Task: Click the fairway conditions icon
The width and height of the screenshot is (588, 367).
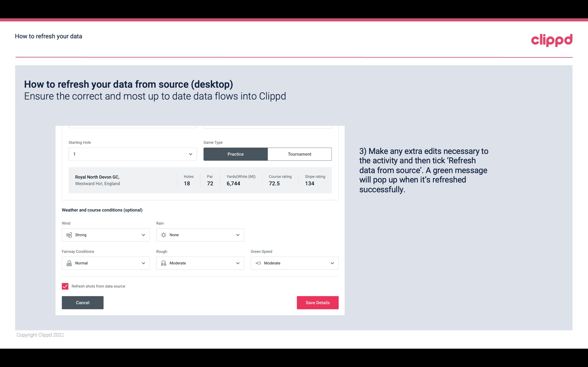Action: tap(69, 263)
